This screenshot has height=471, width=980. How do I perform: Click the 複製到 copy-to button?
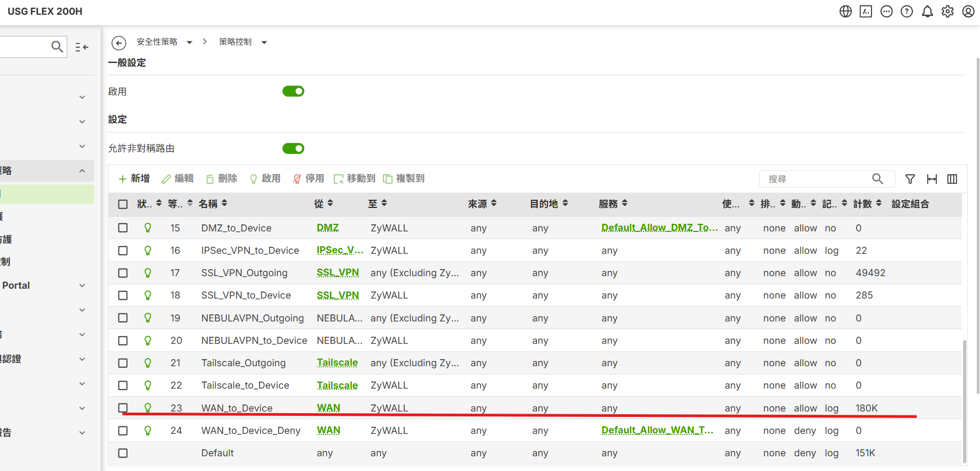(404, 178)
